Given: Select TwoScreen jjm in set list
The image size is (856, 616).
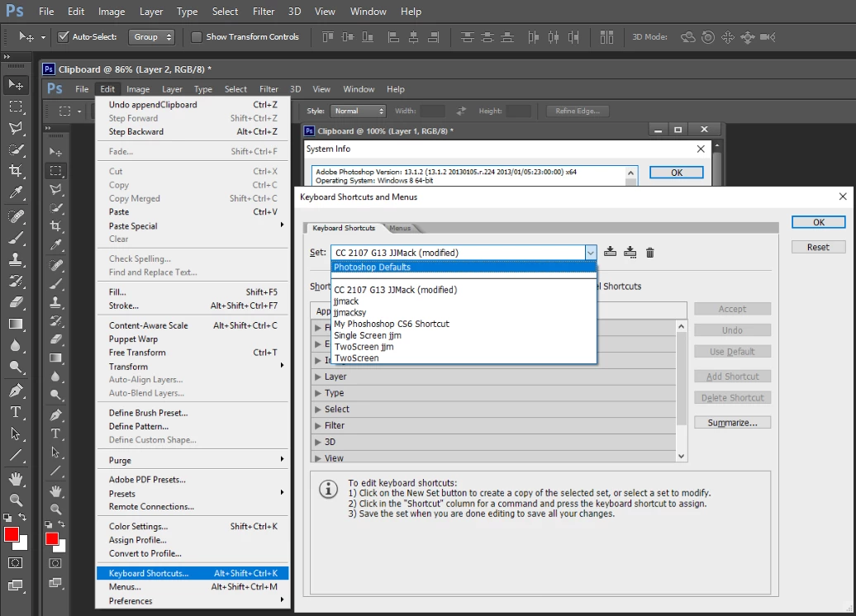Looking at the screenshot, I should point(464,347).
